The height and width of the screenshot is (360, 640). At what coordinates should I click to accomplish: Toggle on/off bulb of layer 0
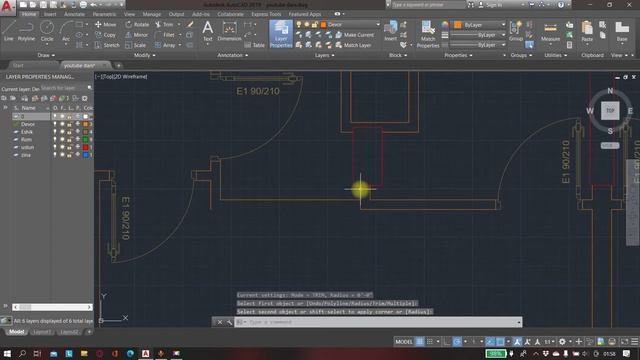(55, 116)
